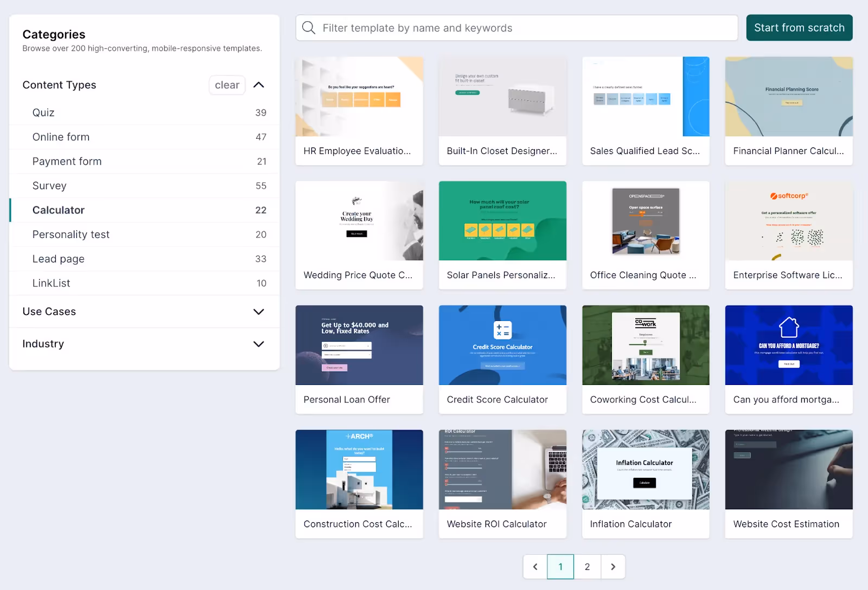This screenshot has height=590, width=868.
Task: Click the search magnifier icon
Action: pos(309,28)
